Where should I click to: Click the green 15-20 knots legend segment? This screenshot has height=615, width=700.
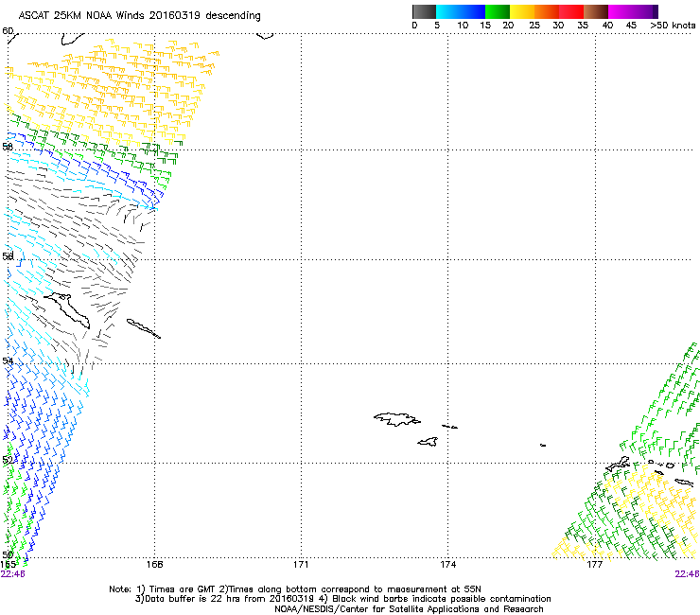[498, 11]
